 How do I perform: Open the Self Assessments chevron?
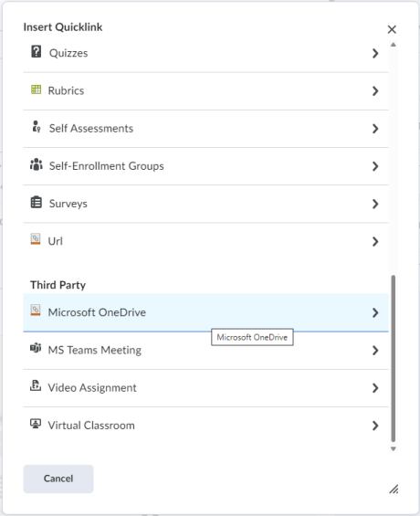pyautogui.click(x=375, y=129)
